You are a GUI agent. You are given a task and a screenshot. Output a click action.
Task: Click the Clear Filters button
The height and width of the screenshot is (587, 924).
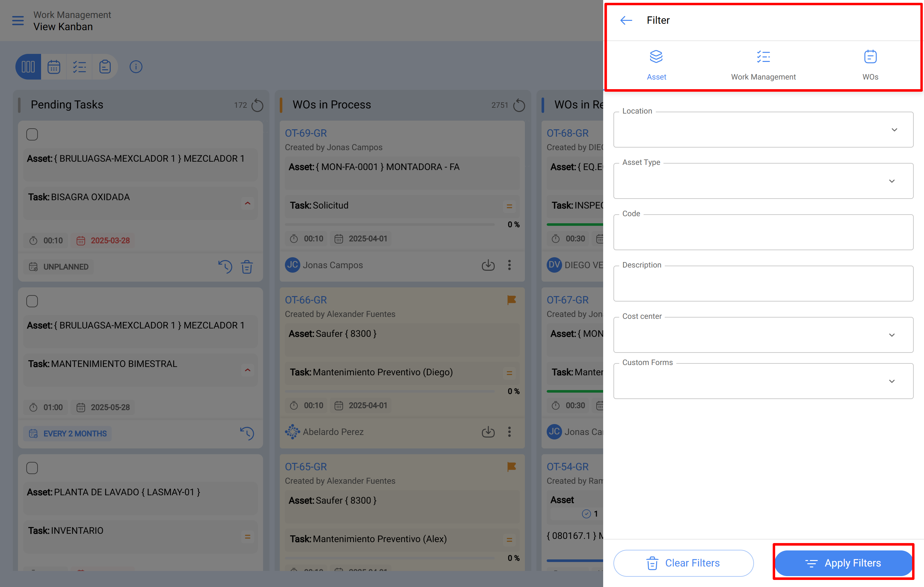pyautogui.click(x=683, y=563)
